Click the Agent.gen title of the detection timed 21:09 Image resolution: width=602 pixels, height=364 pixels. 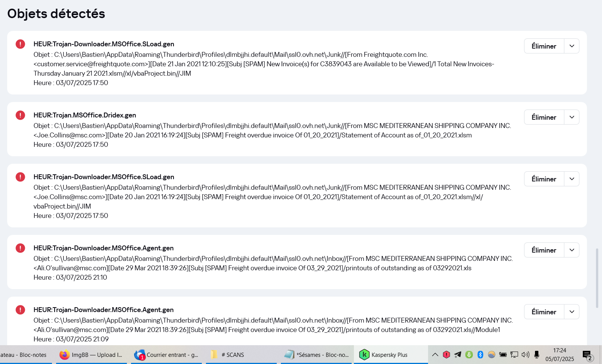pos(104,310)
